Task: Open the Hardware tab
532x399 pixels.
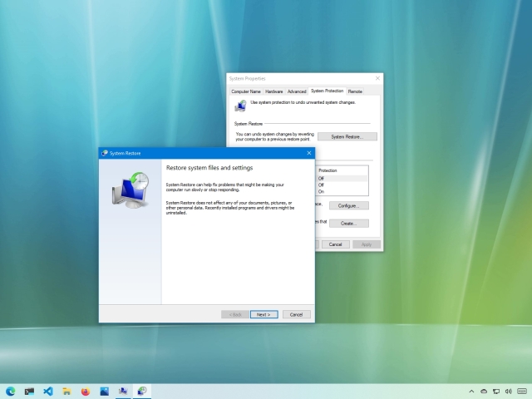Action: point(273,91)
